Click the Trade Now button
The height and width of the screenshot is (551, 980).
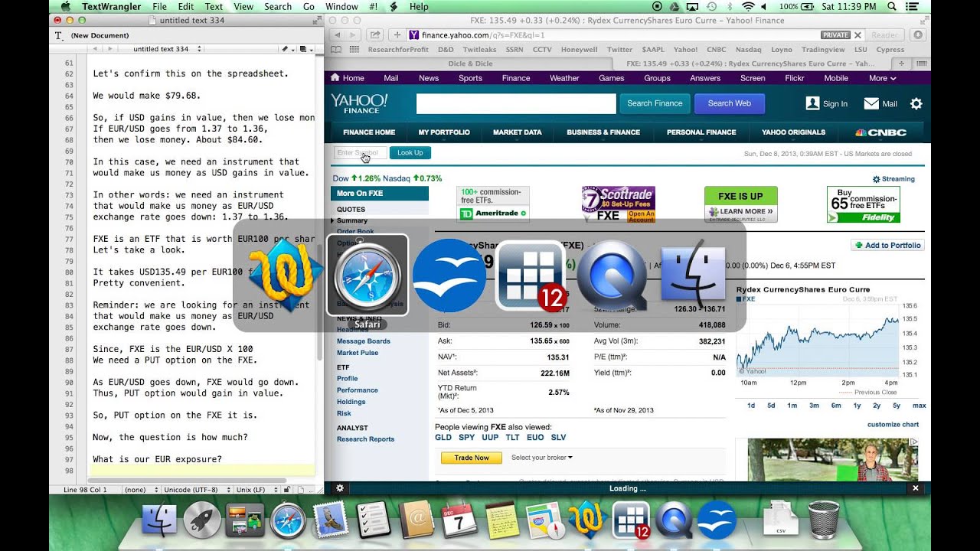472,458
